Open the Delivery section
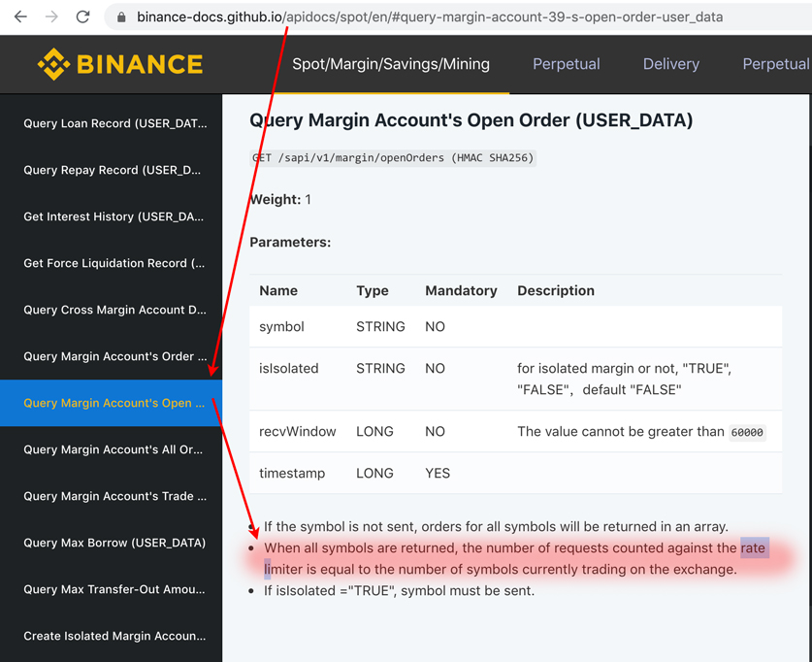Screen dimensions: 812x662 [x=670, y=63]
